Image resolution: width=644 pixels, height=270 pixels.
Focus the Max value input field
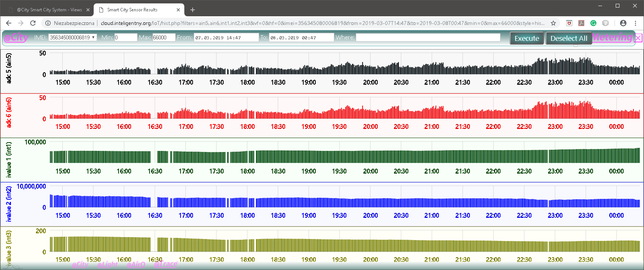164,37
